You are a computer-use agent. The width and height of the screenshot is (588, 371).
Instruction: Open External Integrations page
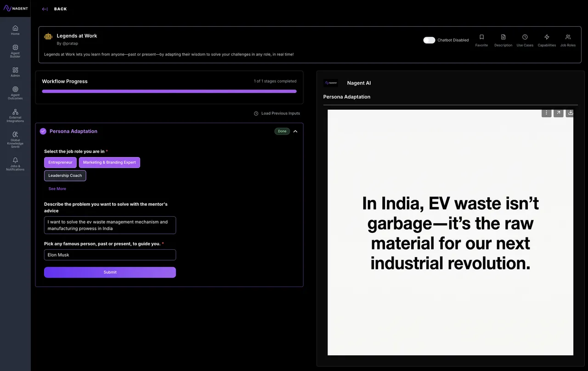[x=15, y=116]
